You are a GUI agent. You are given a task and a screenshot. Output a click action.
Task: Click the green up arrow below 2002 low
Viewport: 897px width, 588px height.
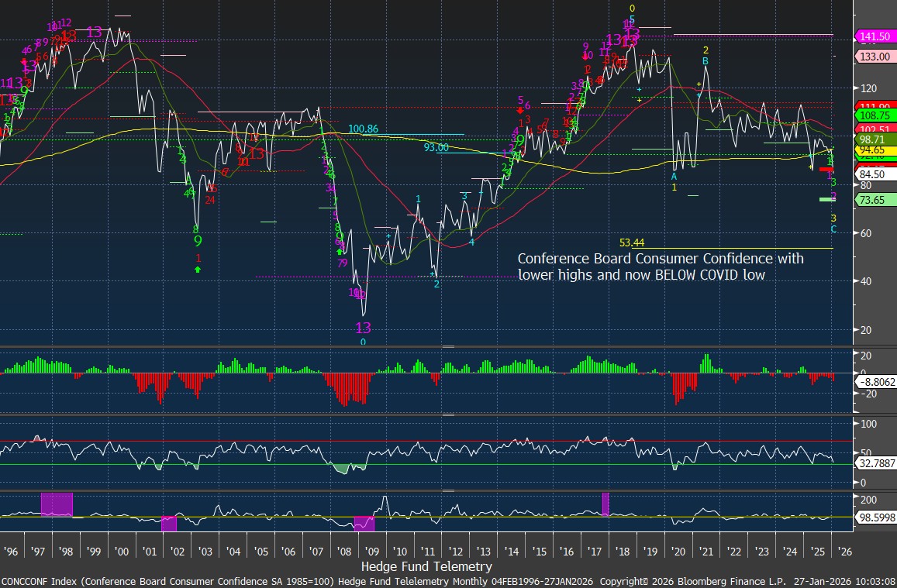point(198,269)
